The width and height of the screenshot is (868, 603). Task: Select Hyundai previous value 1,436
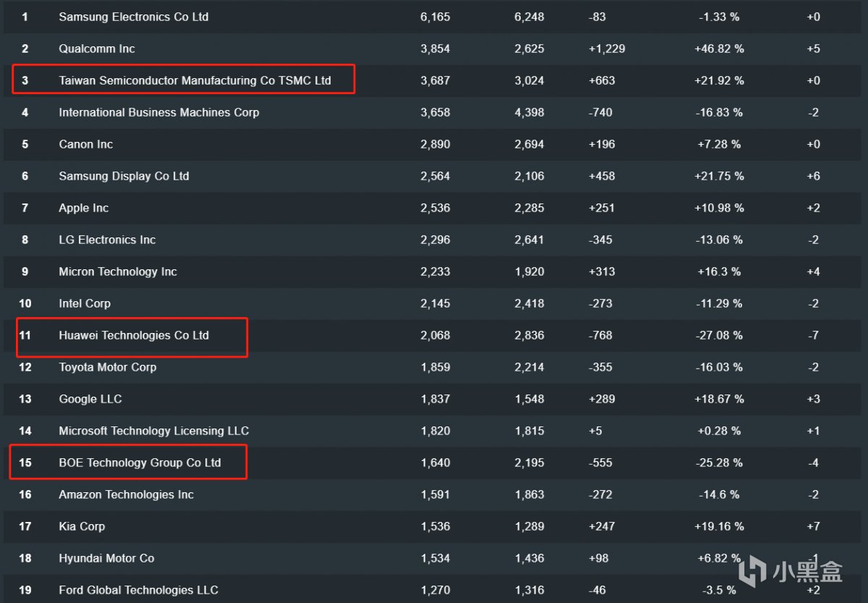[x=529, y=558]
